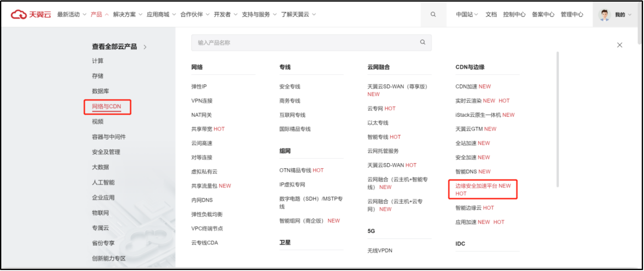Go to 控制中心
This screenshot has width=644, height=271.
point(514,14)
